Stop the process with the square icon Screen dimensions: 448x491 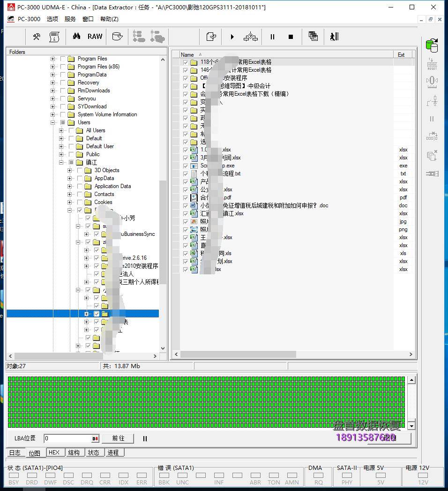pos(291,37)
